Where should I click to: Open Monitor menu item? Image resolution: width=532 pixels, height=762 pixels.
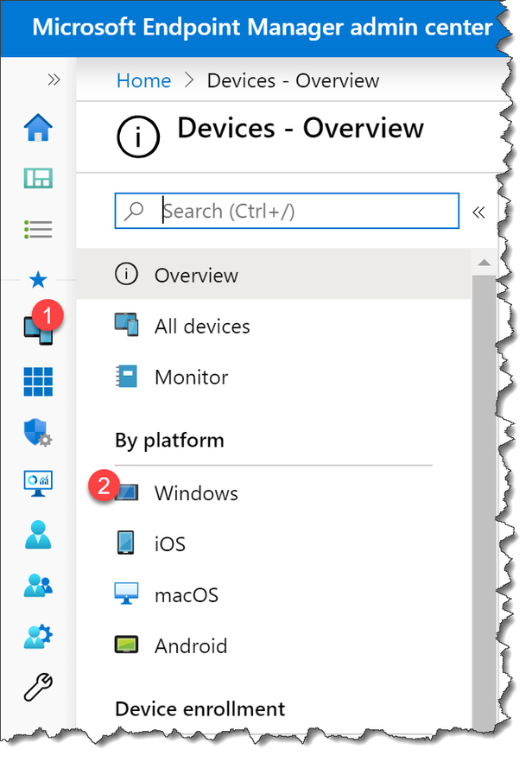(x=274, y=377)
